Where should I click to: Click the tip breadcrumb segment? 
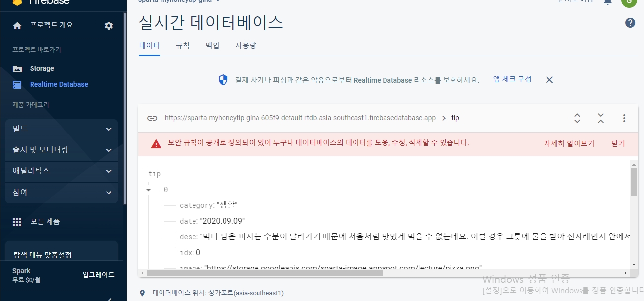point(455,118)
